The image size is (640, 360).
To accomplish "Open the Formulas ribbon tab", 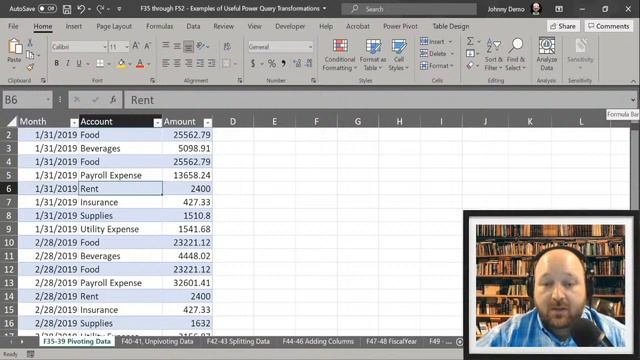I will click(159, 26).
